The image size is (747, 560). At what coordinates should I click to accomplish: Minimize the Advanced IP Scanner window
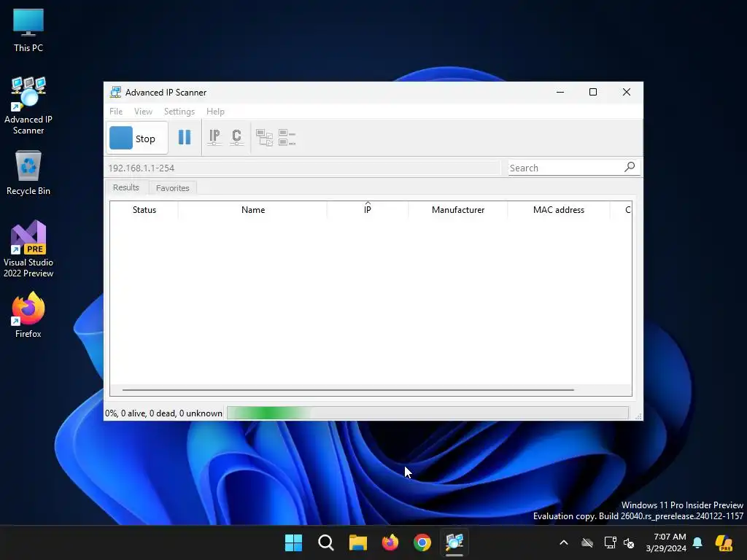(x=560, y=93)
